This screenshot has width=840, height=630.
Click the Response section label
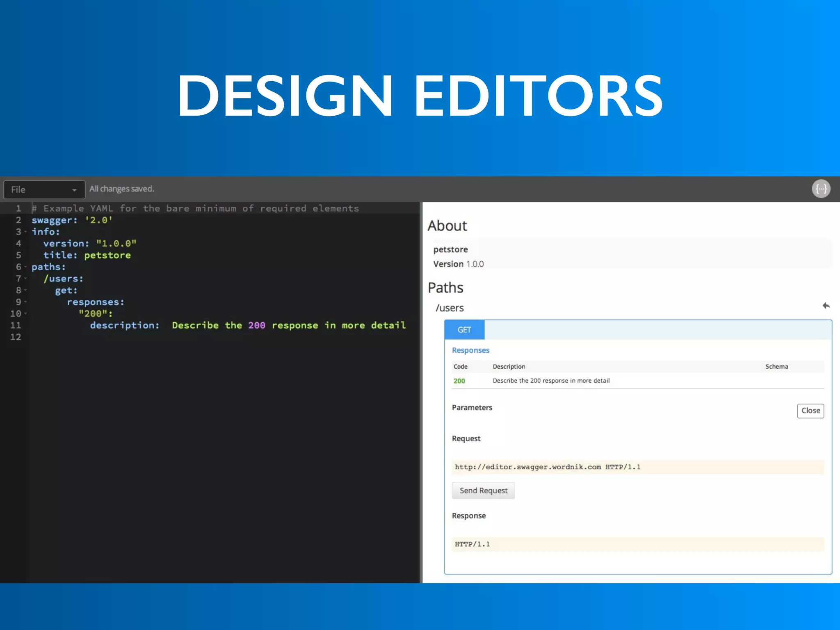tap(468, 516)
